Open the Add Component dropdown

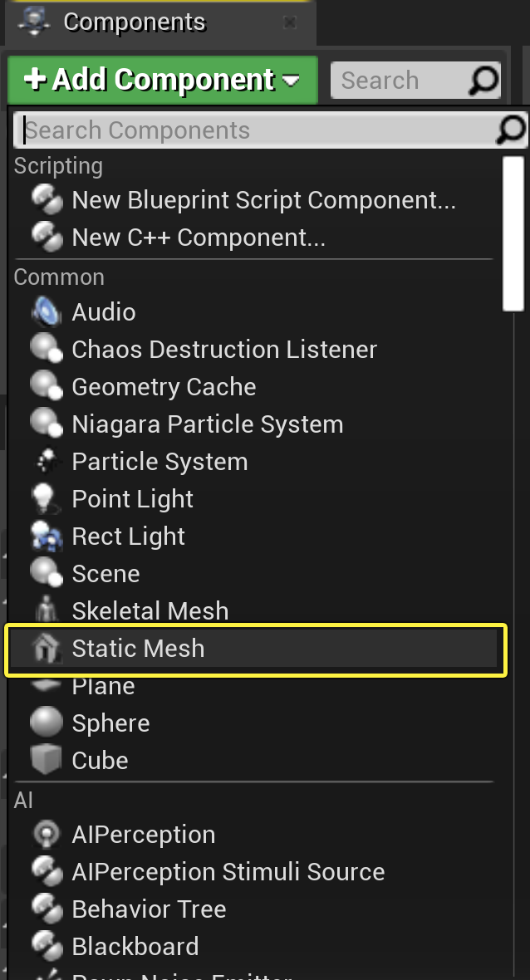point(162,81)
